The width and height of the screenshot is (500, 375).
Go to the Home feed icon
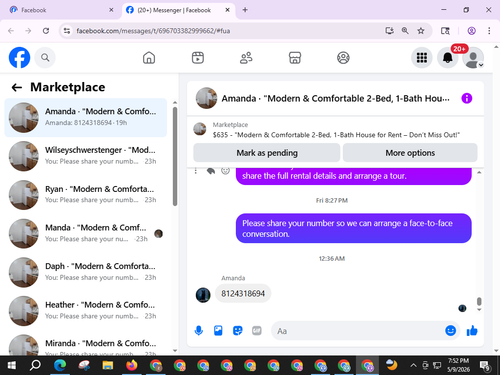[149, 58]
